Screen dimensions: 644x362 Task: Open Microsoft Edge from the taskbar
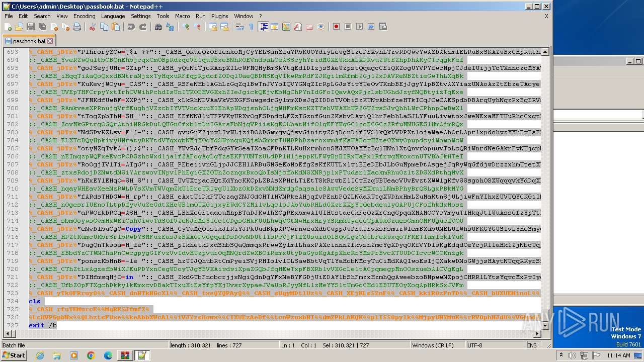[x=108, y=355]
